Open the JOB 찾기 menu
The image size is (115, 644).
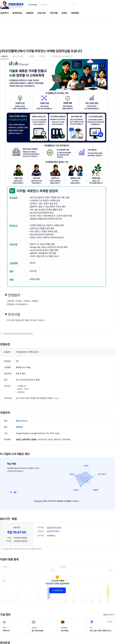point(4,13)
